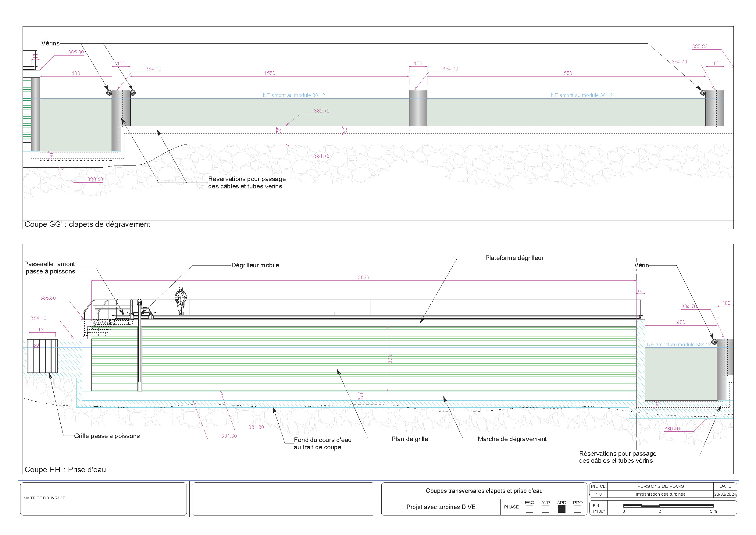
Task: Click the middle grey pier in Coupe GG'
Action: (x=418, y=108)
